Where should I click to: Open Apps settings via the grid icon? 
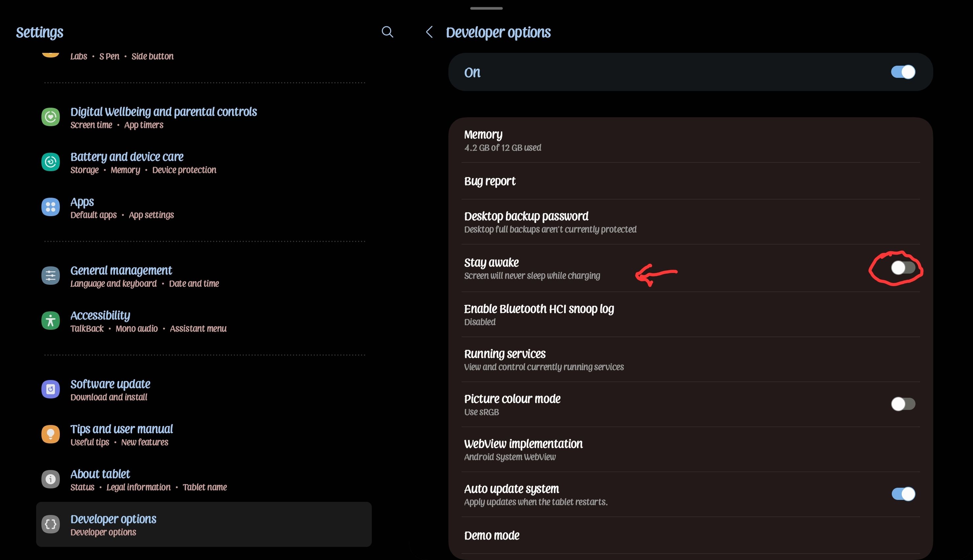(50, 207)
